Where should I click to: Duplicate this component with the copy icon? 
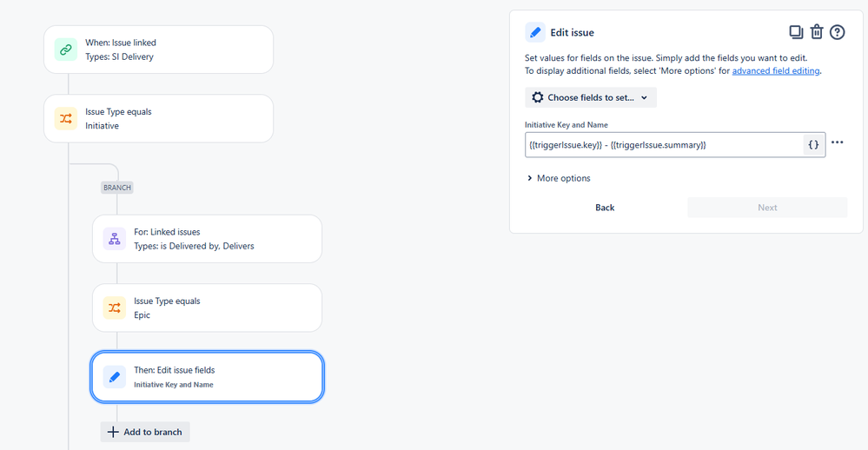[x=796, y=32]
